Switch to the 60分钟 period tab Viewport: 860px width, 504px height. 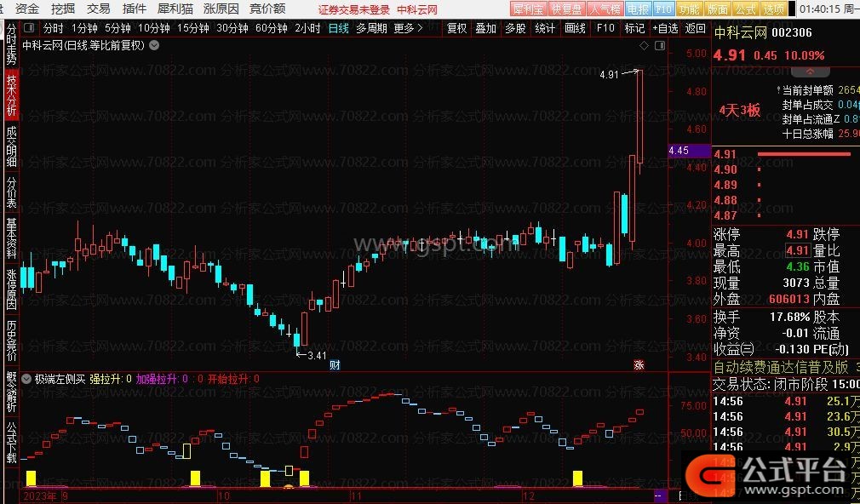pos(272,27)
